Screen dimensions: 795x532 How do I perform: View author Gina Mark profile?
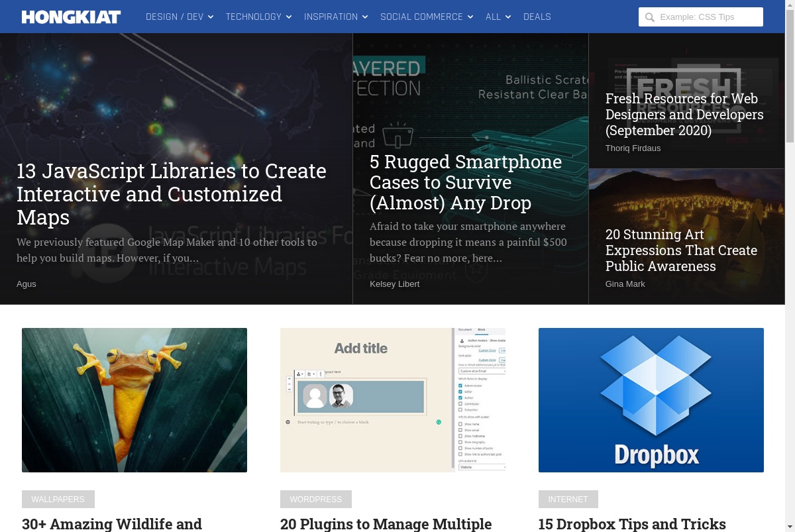point(625,284)
